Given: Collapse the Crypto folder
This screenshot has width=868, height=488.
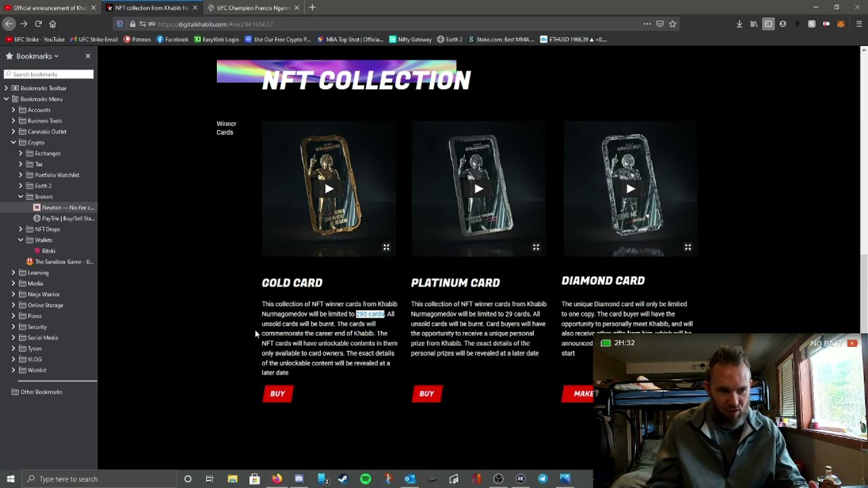Looking at the screenshot, I should pos(14,142).
